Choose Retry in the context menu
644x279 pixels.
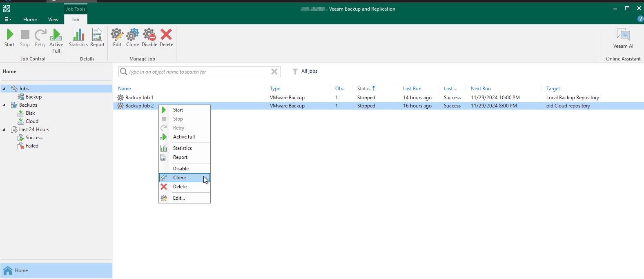[x=185, y=128]
